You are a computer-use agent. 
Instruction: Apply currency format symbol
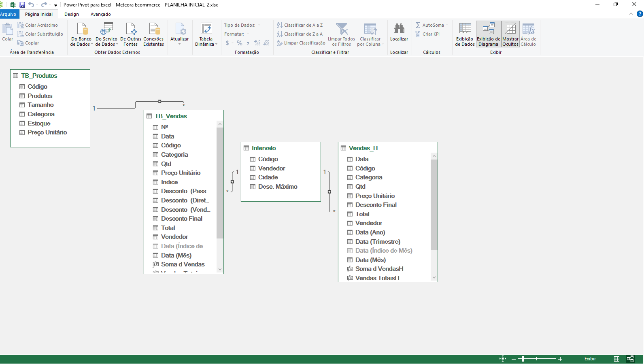[227, 43]
